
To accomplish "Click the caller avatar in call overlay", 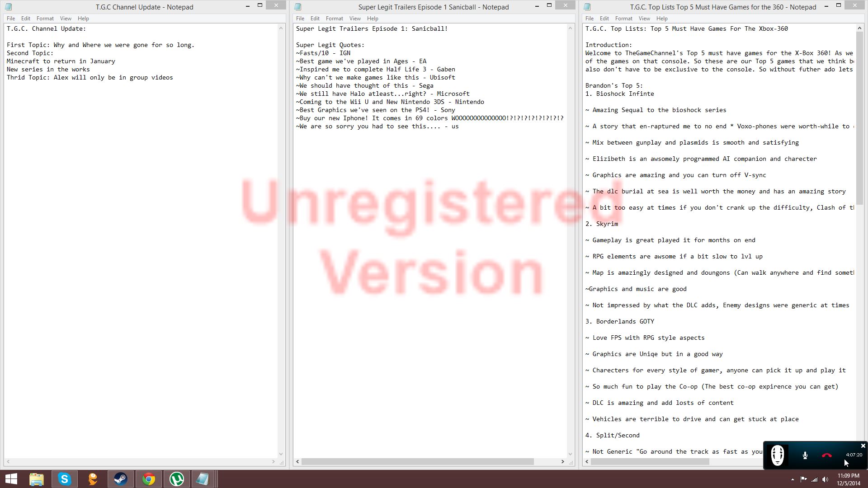I will (778, 455).
